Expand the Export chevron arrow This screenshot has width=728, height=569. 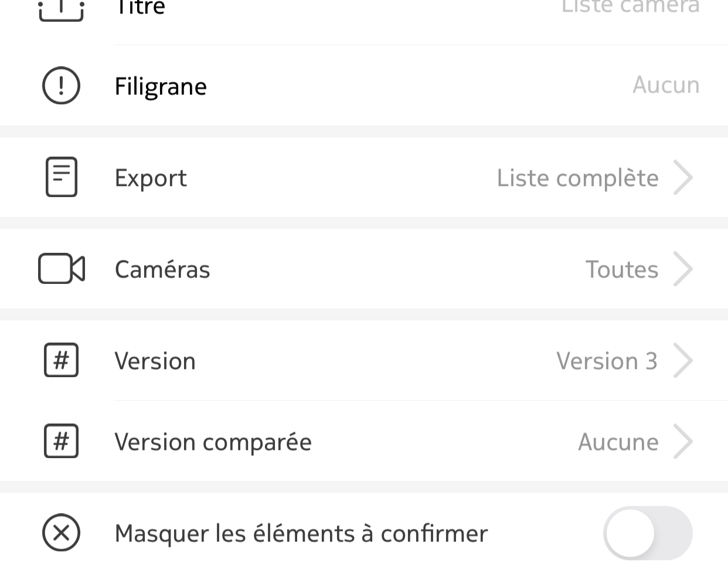pyautogui.click(x=683, y=177)
